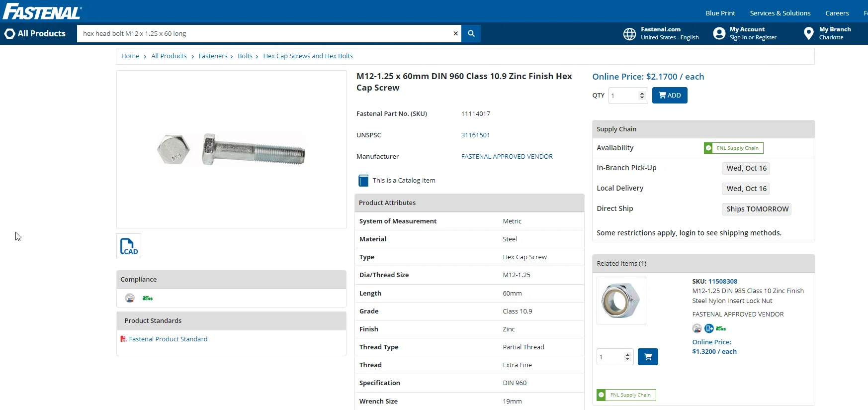Click the My Branch location pin
This screenshot has width=868, height=410.
coord(808,33)
